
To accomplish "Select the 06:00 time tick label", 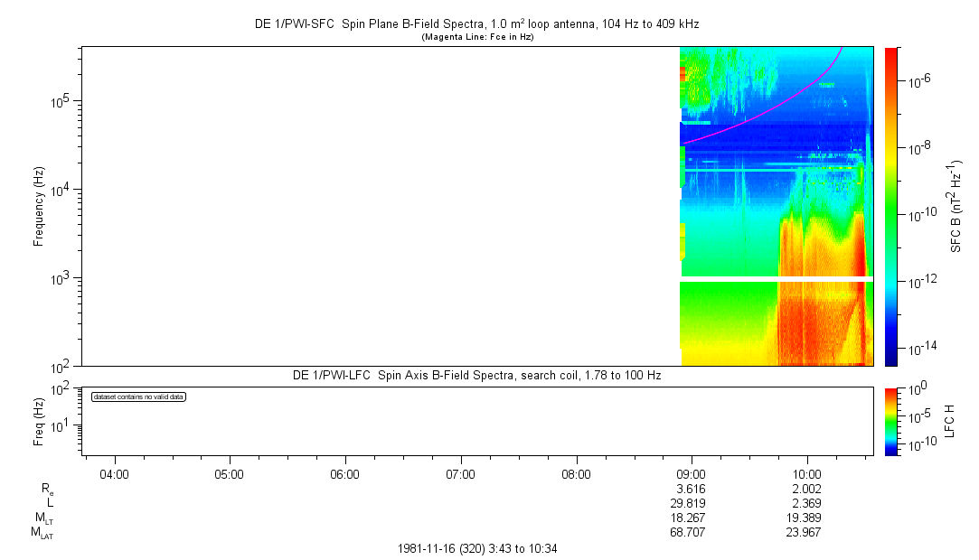I will click(345, 474).
